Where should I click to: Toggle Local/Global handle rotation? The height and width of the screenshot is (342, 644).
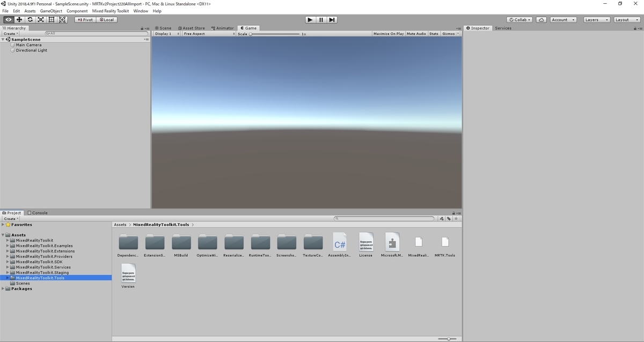[x=106, y=20]
